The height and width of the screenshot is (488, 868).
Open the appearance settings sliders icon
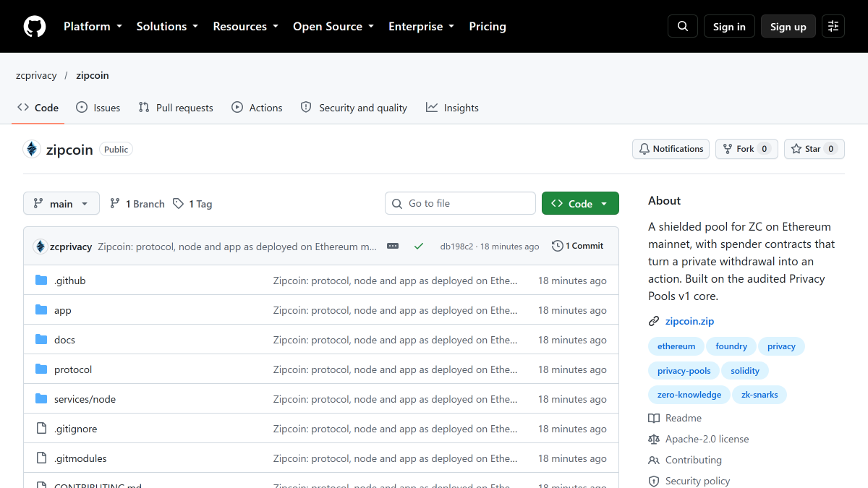pyautogui.click(x=833, y=26)
